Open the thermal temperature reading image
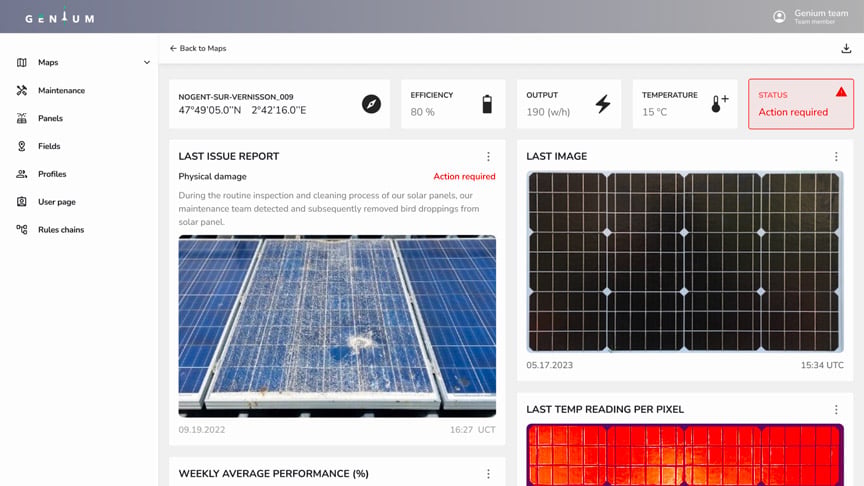The height and width of the screenshot is (486, 864). (x=685, y=455)
